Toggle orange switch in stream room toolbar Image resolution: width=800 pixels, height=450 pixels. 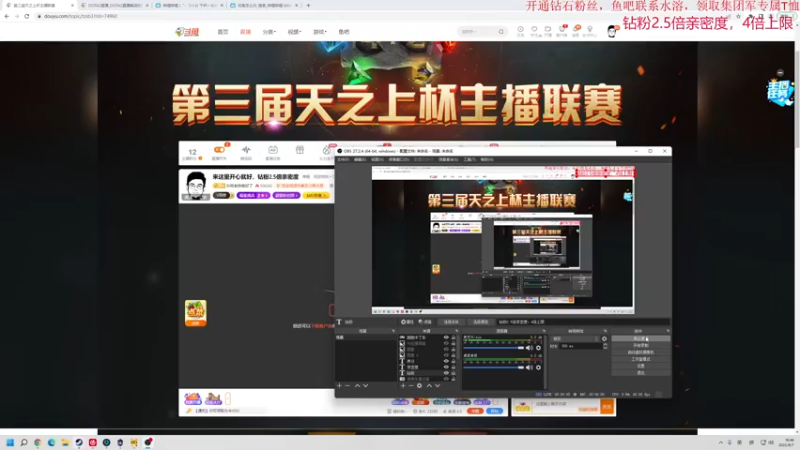click(x=219, y=149)
